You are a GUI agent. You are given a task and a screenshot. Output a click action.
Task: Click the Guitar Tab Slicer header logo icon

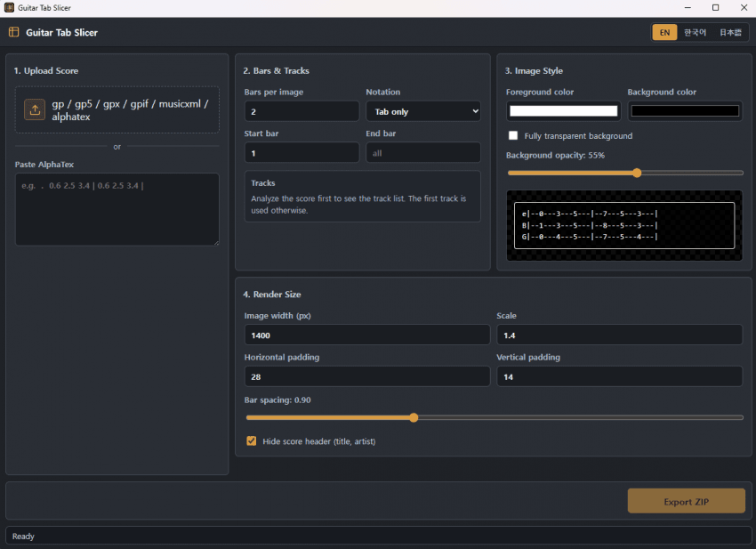click(x=13, y=32)
